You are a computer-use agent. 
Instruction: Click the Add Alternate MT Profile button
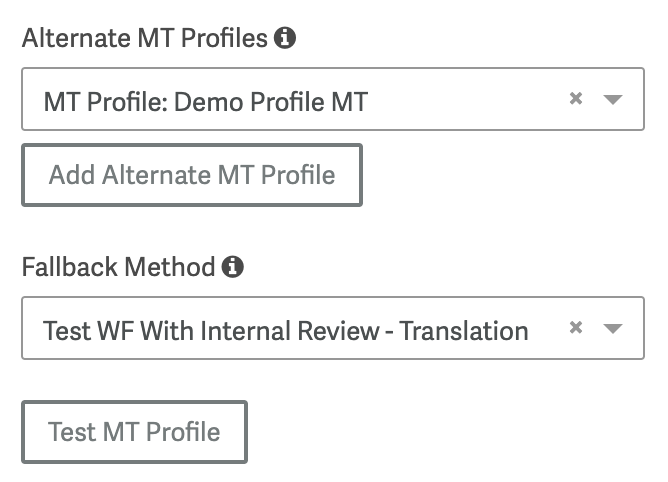[x=192, y=175]
